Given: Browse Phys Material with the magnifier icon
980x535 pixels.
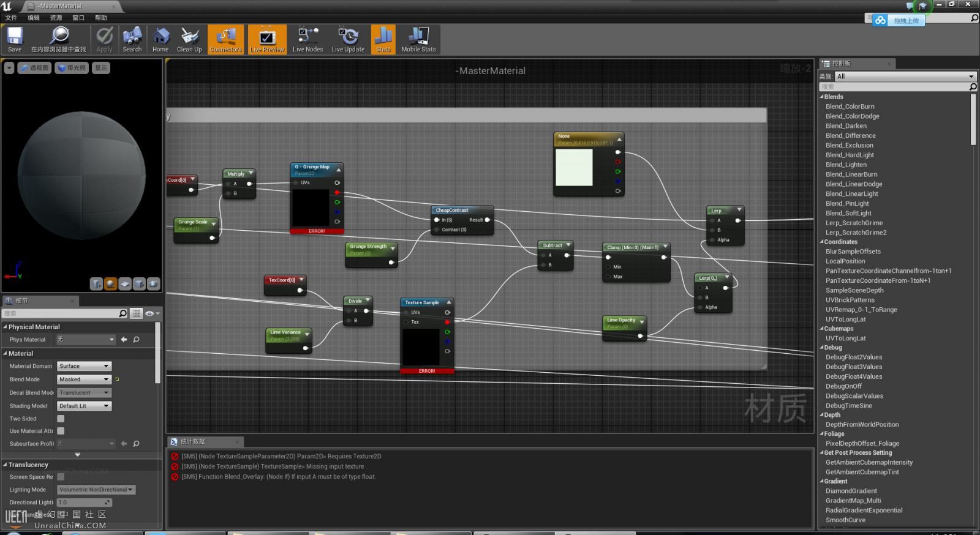Looking at the screenshot, I should tap(136, 340).
